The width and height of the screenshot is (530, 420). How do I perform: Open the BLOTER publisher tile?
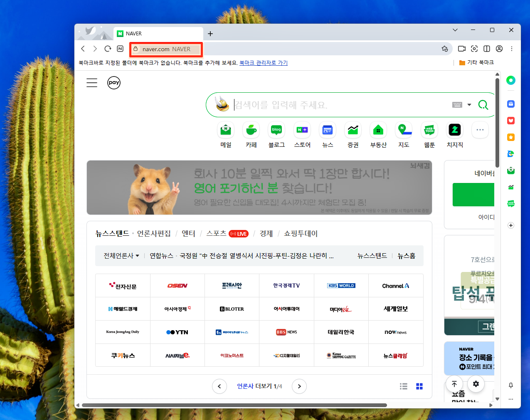click(232, 309)
